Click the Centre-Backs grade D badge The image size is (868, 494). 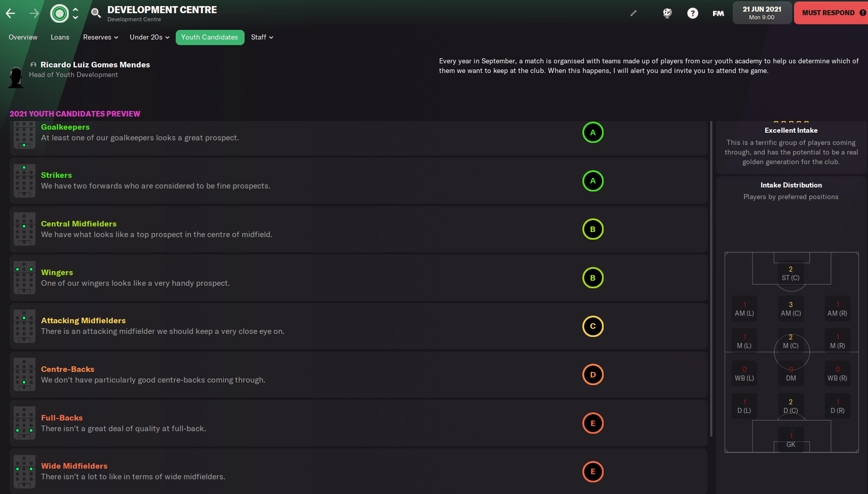593,374
